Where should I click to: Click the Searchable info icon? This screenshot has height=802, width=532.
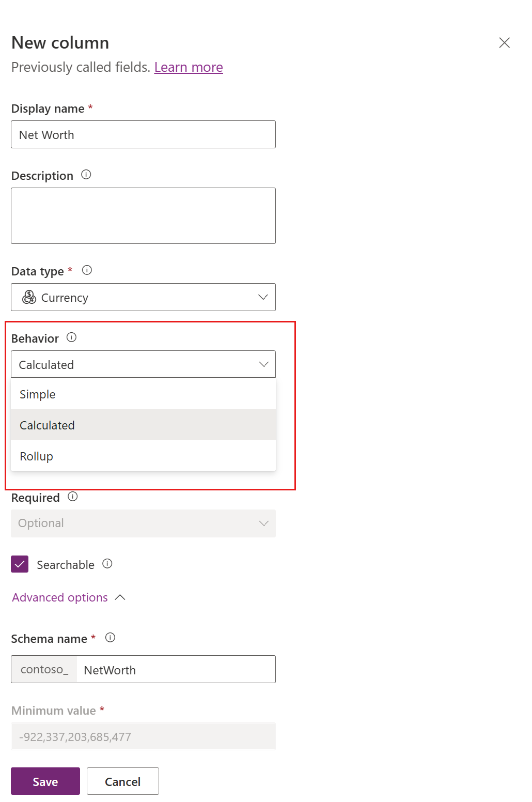[107, 564]
